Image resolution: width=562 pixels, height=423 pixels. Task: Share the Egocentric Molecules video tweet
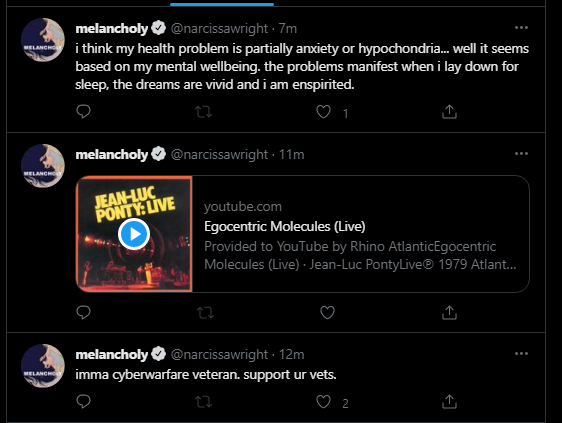pyautogui.click(x=449, y=312)
